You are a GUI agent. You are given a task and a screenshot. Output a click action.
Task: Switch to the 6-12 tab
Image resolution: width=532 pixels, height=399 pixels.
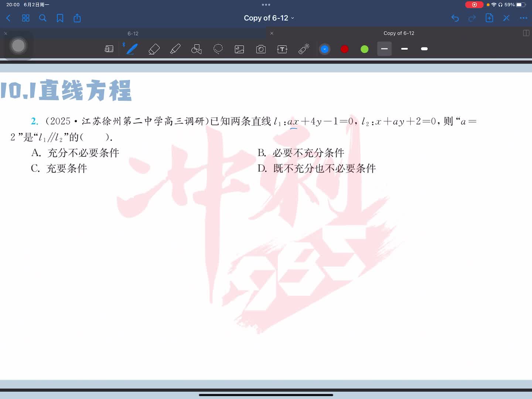(x=133, y=34)
